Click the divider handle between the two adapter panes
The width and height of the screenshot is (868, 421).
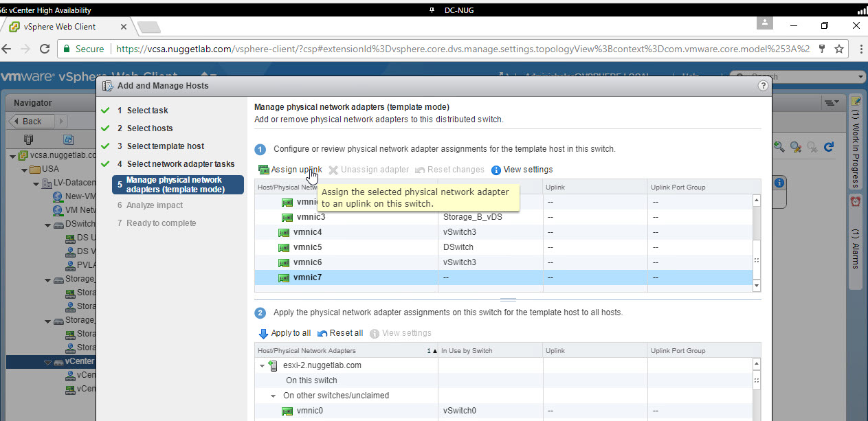pyautogui.click(x=508, y=300)
